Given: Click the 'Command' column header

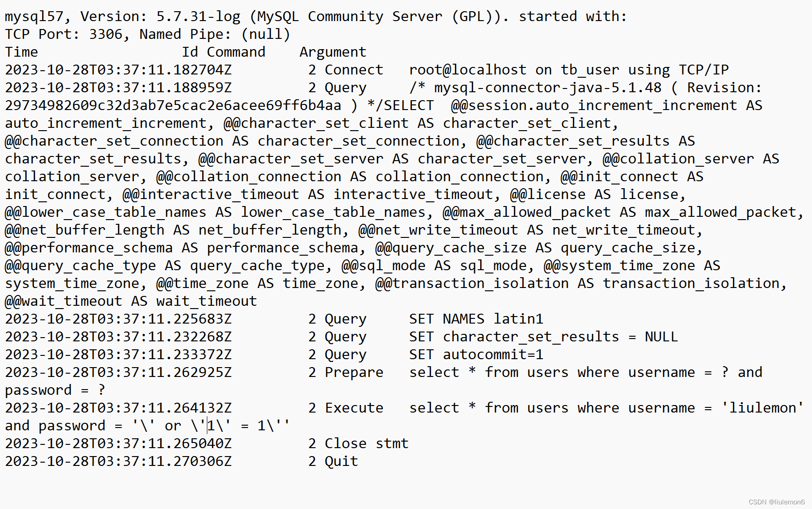Looking at the screenshot, I should [236, 52].
